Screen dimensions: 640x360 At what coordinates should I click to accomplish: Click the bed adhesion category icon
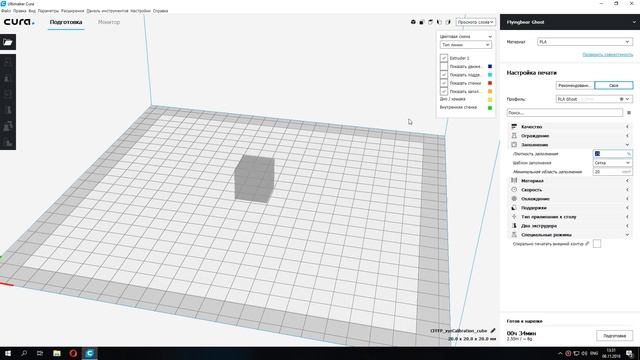514,217
